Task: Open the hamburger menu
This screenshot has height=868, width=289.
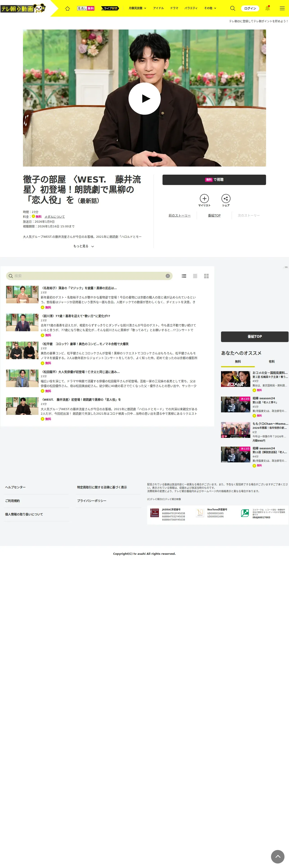Action: point(282,8)
